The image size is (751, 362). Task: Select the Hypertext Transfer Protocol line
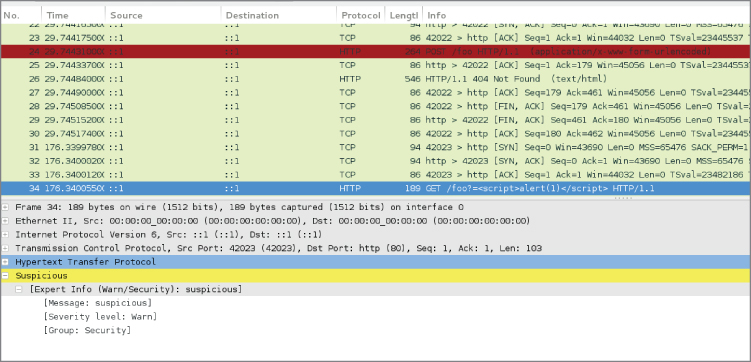(376, 262)
